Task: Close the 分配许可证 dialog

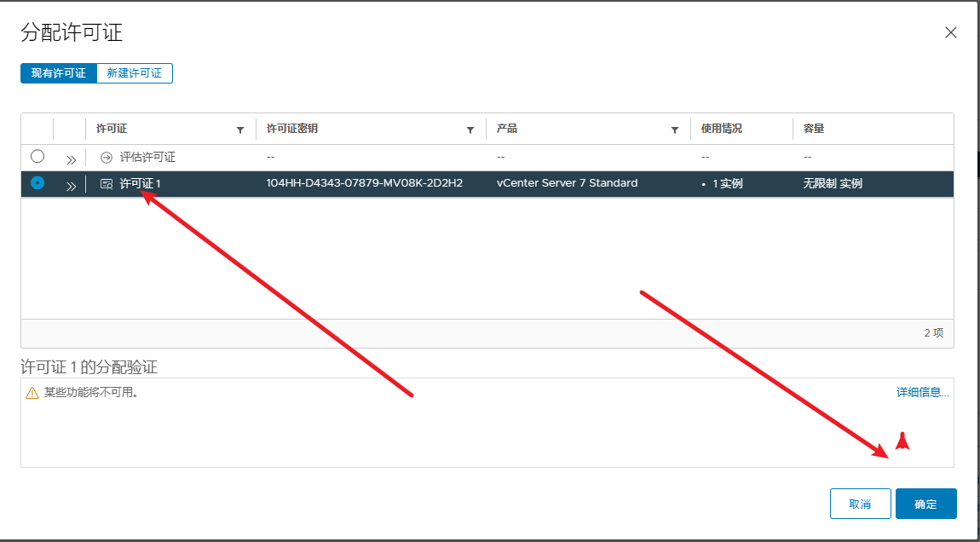Action: (951, 32)
